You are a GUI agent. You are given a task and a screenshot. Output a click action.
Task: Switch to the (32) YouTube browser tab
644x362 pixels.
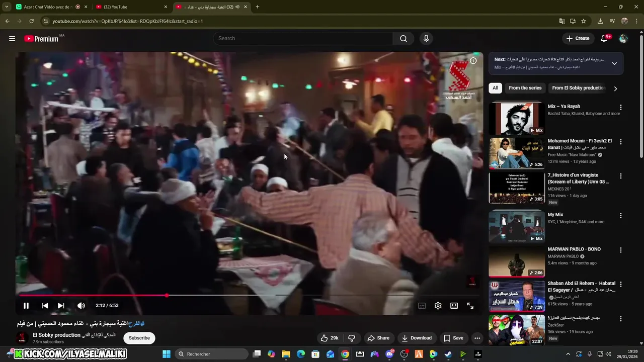pos(131,7)
